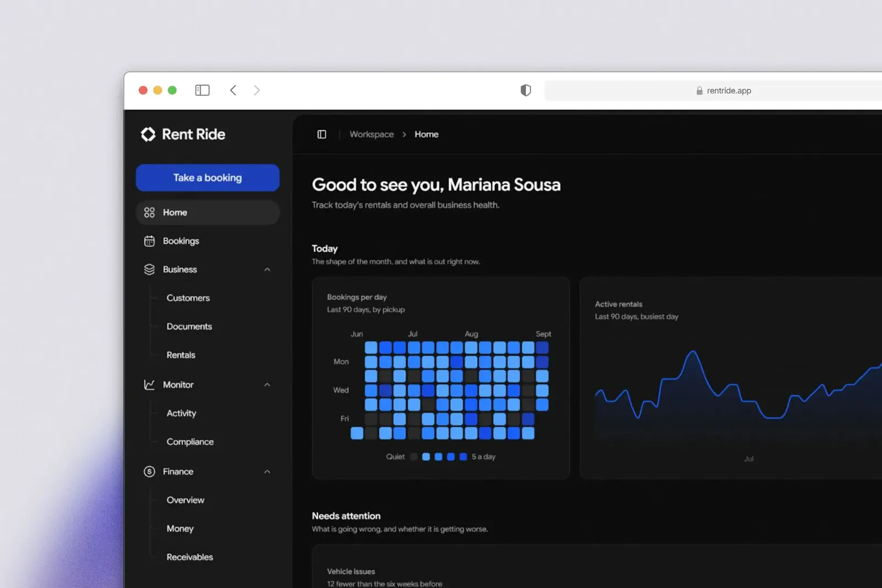Click the Bookings per day card title
The width and height of the screenshot is (882, 588).
click(x=357, y=297)
